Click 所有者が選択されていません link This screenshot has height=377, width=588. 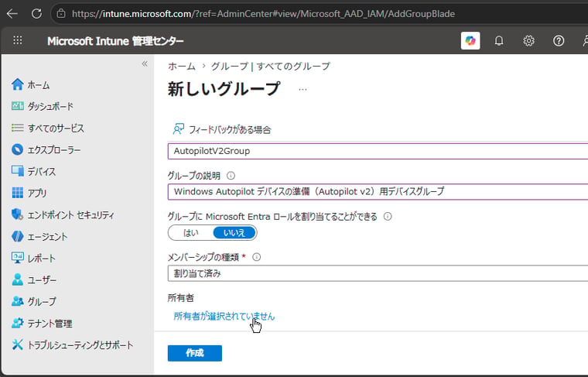[x=224, y=316]
